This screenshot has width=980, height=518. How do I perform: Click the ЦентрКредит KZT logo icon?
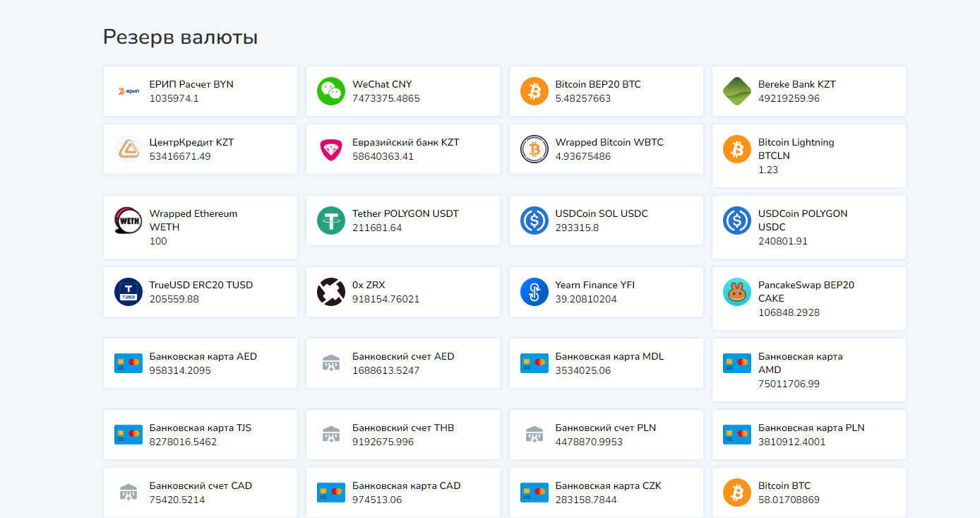pyautogui.click(x=129, y=149)
